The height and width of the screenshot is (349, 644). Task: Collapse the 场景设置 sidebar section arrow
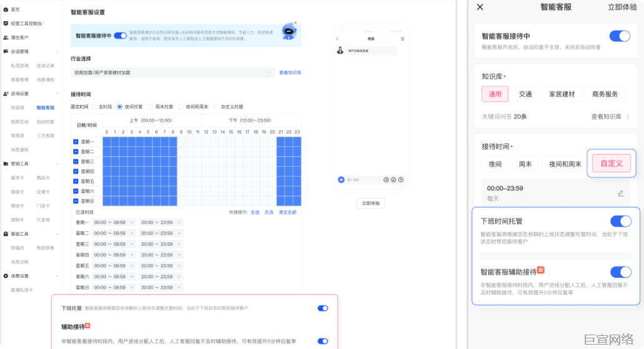(x=57, y=276)
